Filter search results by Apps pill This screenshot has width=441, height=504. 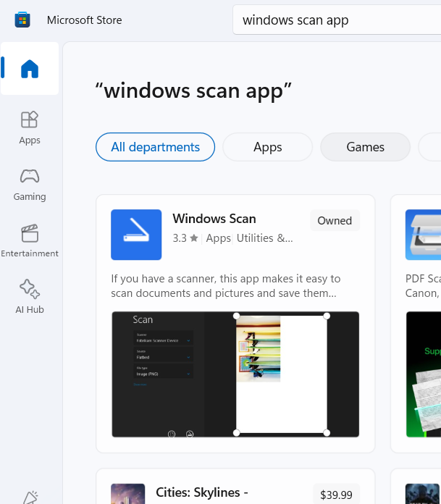point(267,147)
